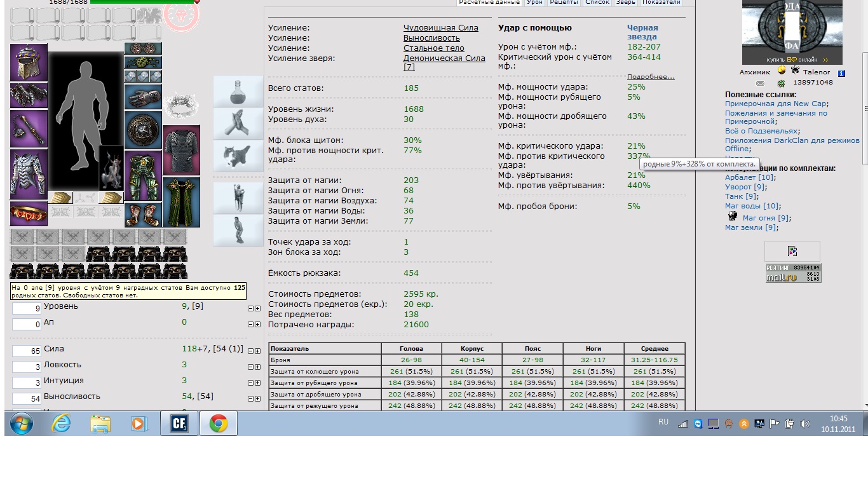Switch to Показатели tab
The width and height of the screenshot is (868, 488).
click(661, 3)
